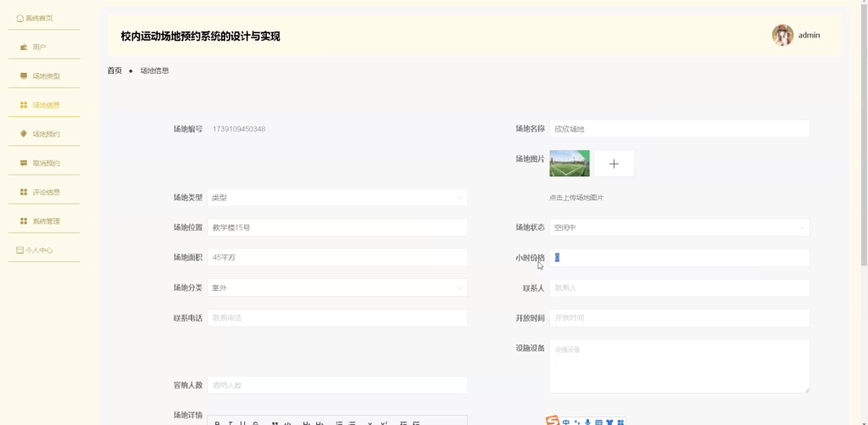Click the 点击上传场地图片 hint text
The image size is (868, 425).
point(576,198)
